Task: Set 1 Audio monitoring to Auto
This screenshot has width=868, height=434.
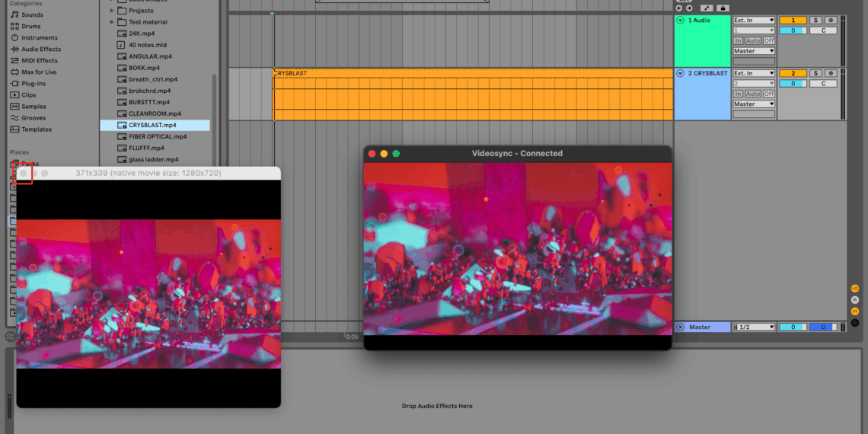Action: [753, 41]
